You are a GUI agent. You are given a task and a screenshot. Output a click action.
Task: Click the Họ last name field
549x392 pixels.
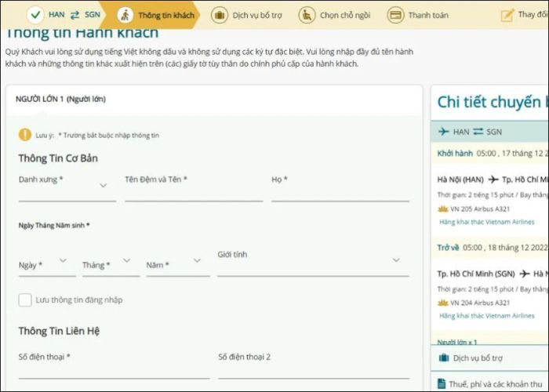(340, 188)
